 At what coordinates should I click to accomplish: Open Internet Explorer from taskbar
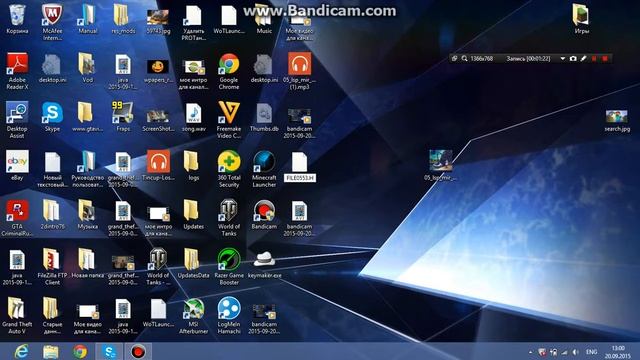tap(21, 351)
